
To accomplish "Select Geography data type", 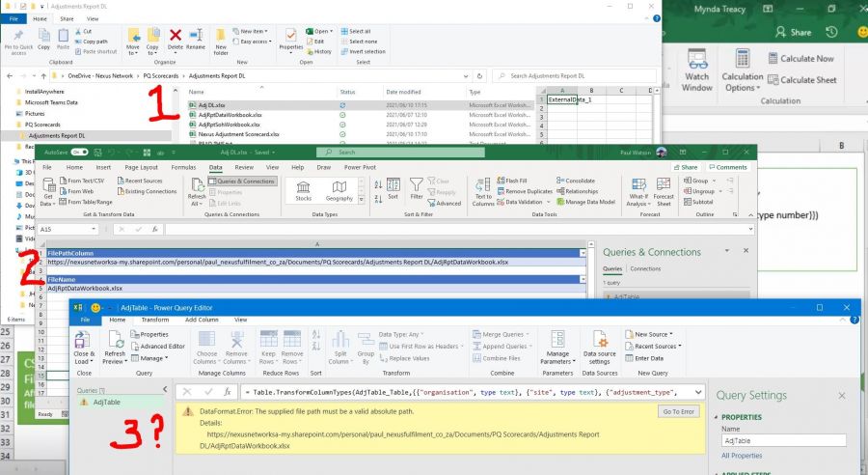I will tap(339, 190).
